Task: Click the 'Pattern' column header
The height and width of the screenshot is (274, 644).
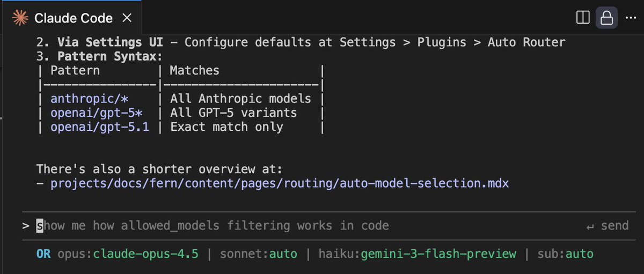Action: 75,70
